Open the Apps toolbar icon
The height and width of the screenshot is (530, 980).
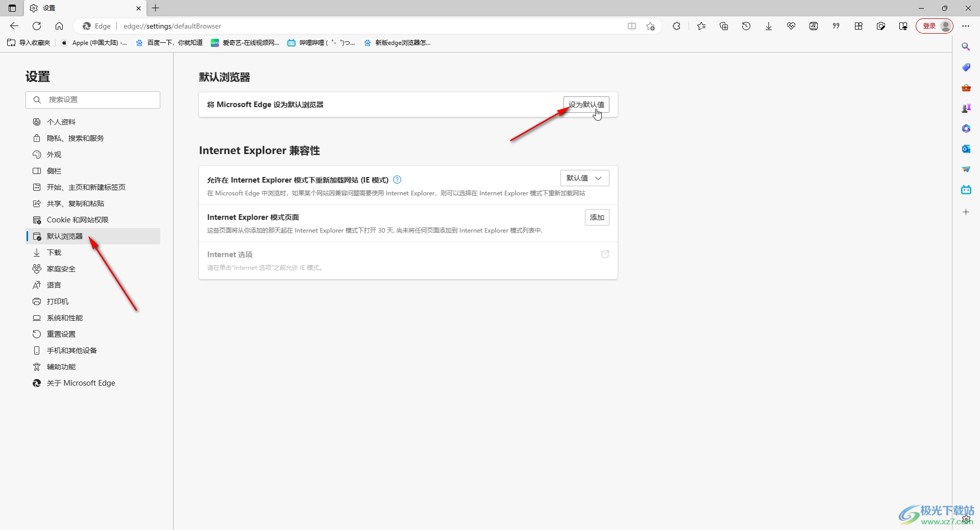click(859, 26)
